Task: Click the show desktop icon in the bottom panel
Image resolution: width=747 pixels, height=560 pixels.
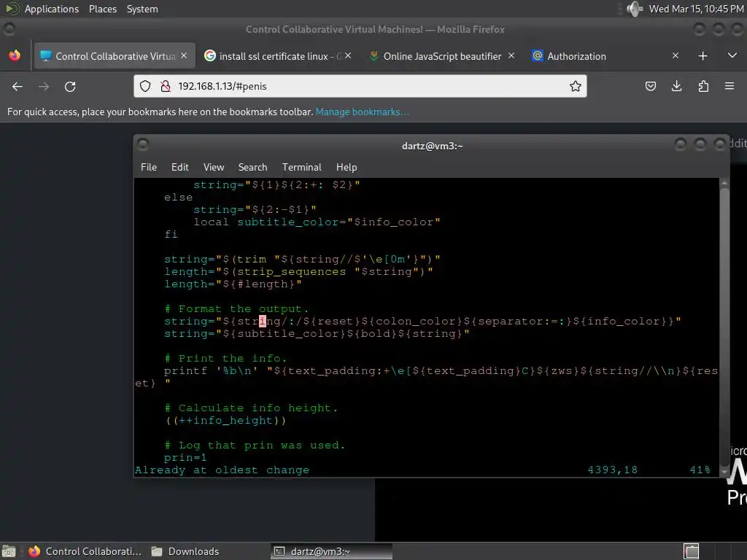Action: (9, 551)
